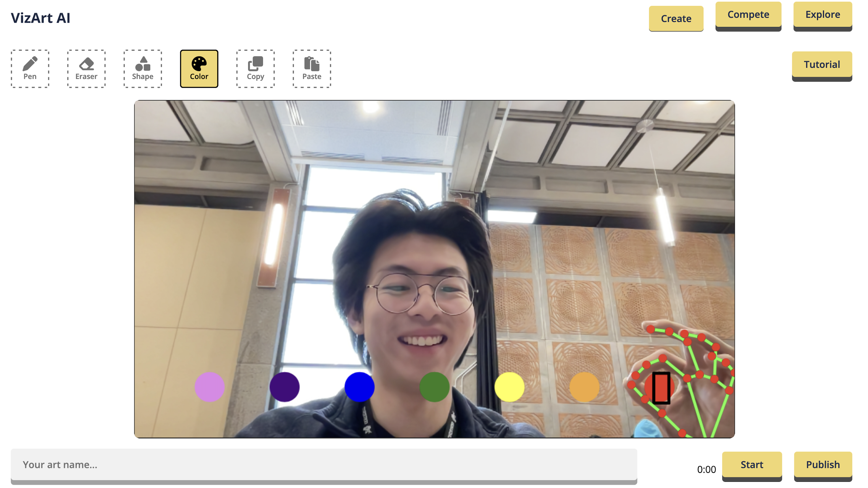Screen dimensions: 868x488
Task: Pick the yellow color circle
Action: coord(509,387)
